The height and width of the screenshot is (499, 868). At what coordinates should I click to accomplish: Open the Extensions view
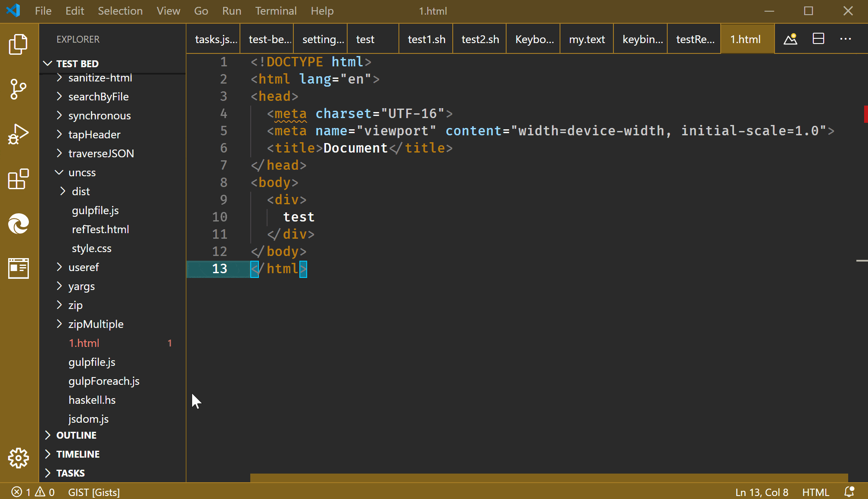click(18, 179)
